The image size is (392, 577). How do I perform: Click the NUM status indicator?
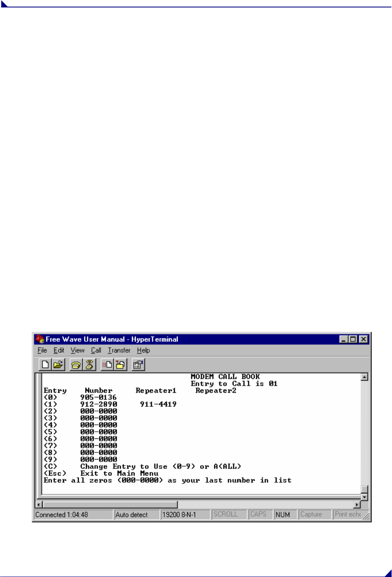pyautogui.click(x=286, y=514)
